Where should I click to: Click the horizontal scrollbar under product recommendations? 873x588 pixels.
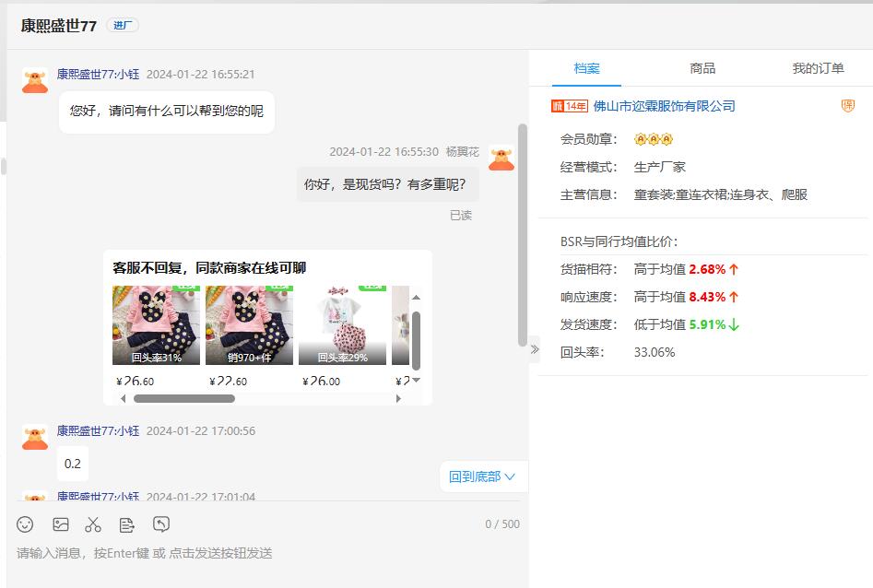(x=184, y=399)
